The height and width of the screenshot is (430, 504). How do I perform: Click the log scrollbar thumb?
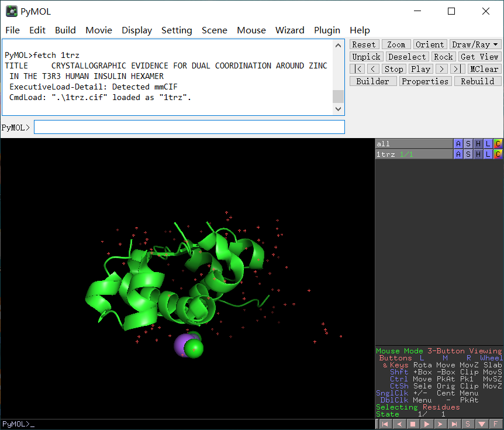(338, 96)
